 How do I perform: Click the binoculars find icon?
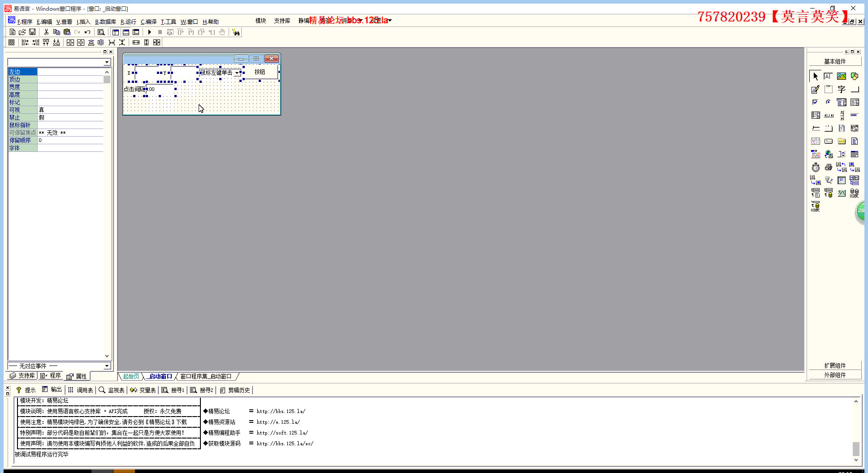236,32
